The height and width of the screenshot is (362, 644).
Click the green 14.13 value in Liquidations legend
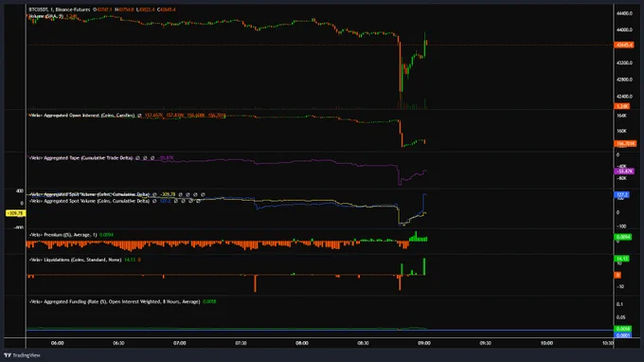click(130, 260)
